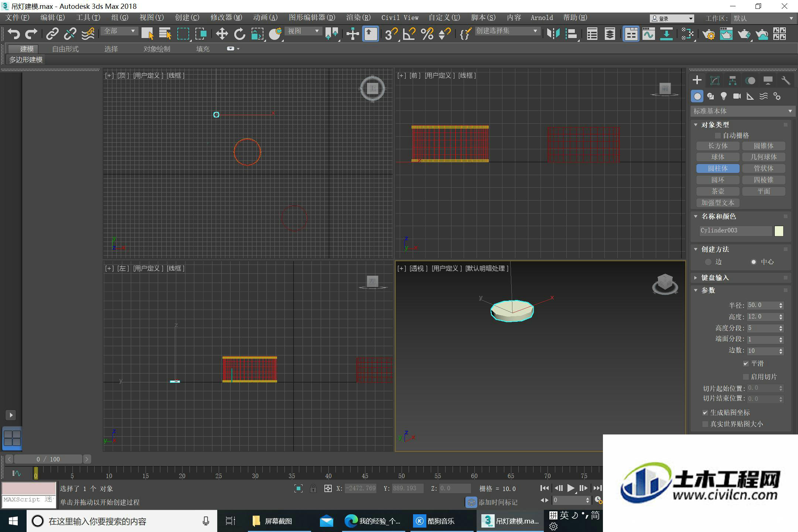Open the 脚本(S) menu
Screen dimensions: 798x532
pyautogui.click(x=483, y=18)
